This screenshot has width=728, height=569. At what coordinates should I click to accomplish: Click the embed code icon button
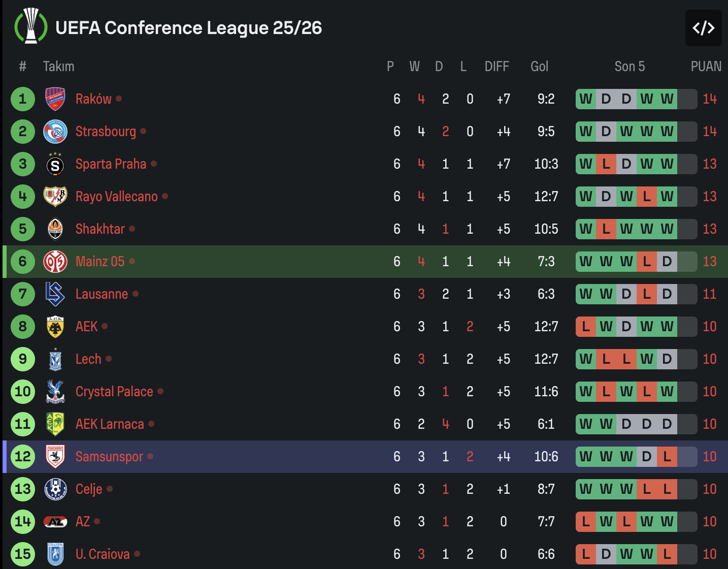pos(703,28)
